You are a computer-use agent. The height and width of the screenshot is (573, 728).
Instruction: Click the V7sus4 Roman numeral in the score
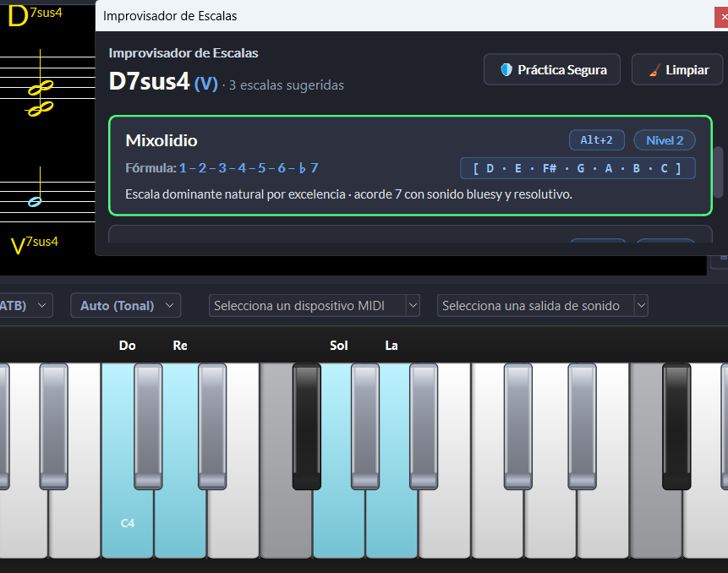click(x=35, y=244)
